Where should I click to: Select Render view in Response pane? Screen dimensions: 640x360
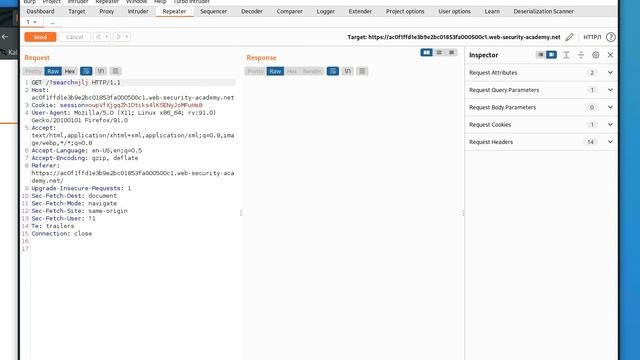(312, 71)
